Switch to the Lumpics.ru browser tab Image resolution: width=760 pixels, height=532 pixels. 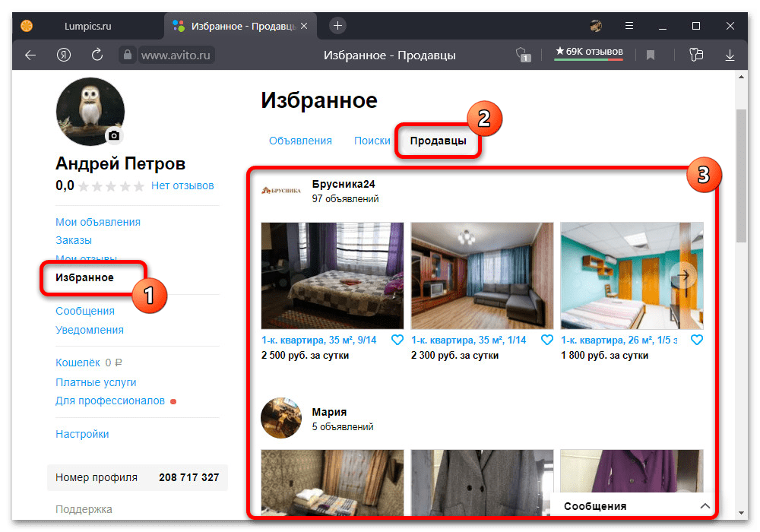[x=86, y=26]
